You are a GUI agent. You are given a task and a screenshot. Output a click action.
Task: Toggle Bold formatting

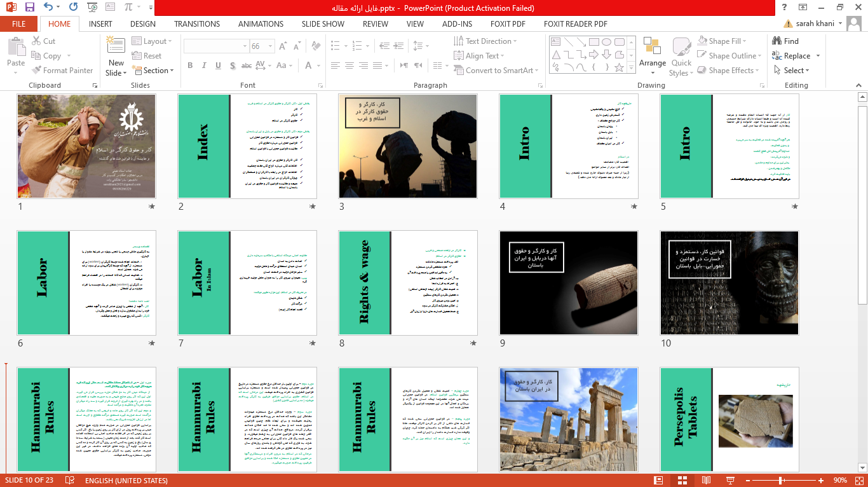[x=190, y=65]
